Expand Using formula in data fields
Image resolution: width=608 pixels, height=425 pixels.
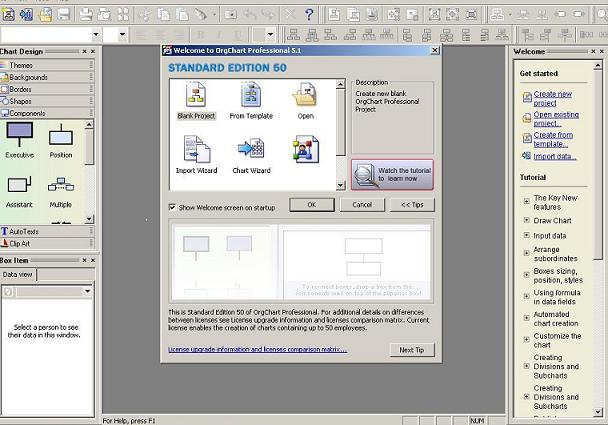click(x=527, y=296)
